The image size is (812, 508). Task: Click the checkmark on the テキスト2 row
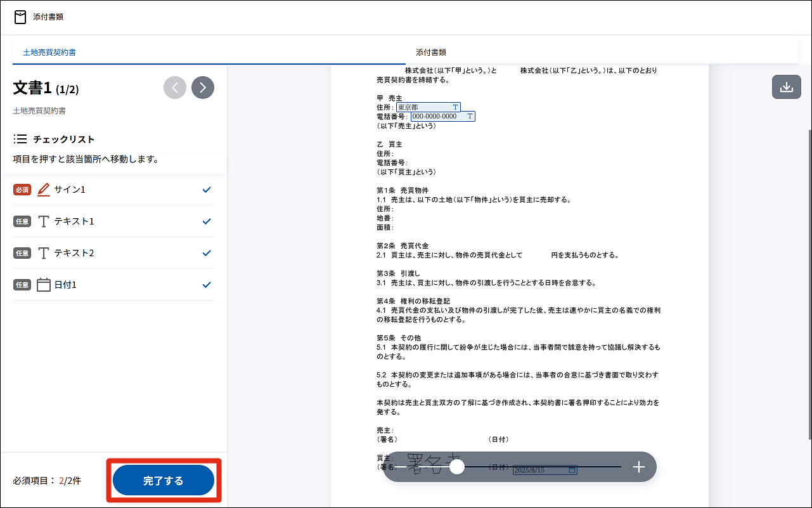click(x=206, y=253)
